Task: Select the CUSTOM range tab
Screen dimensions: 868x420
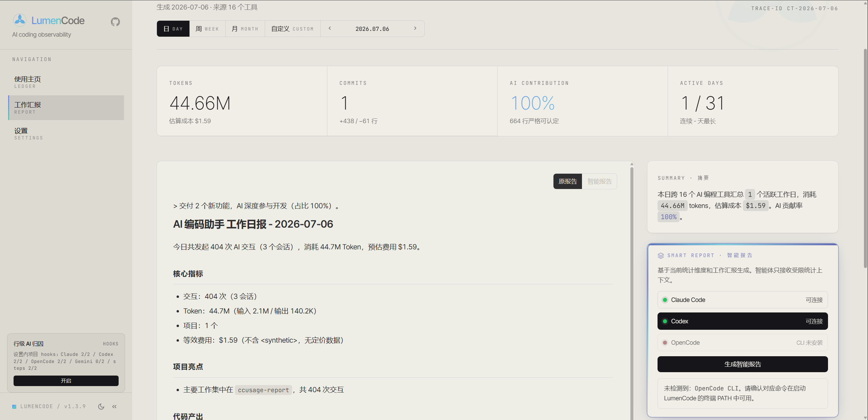Action: [x=292, y=29]
